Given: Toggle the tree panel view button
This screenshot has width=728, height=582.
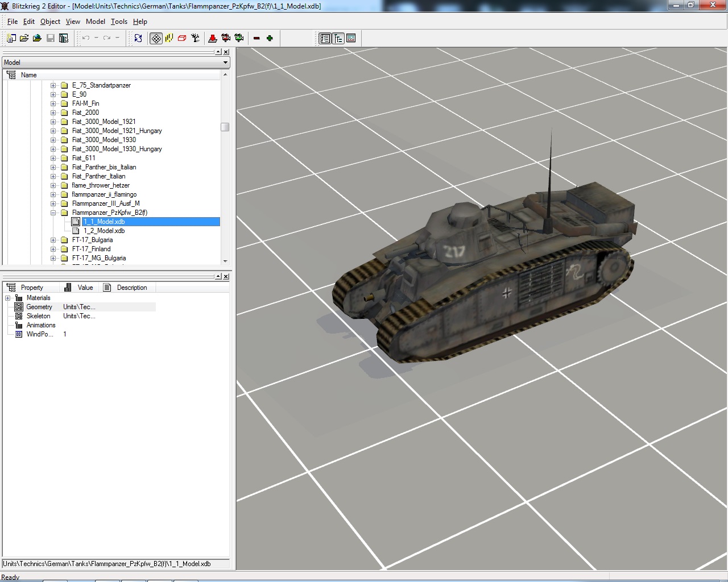Looking at the screenshot, I should (338, 38).
